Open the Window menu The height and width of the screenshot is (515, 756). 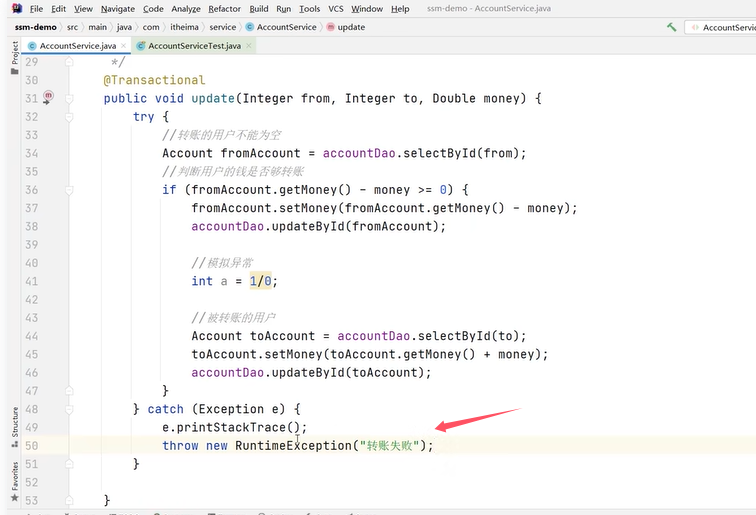366,9
